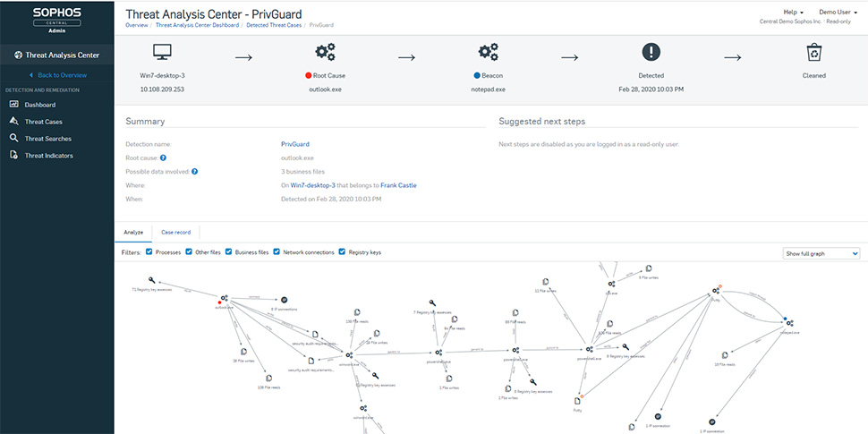Screen dimensions: 868x434
Task: Select the outlook.exe process node in graph
Action: click(x=225, y=299)
